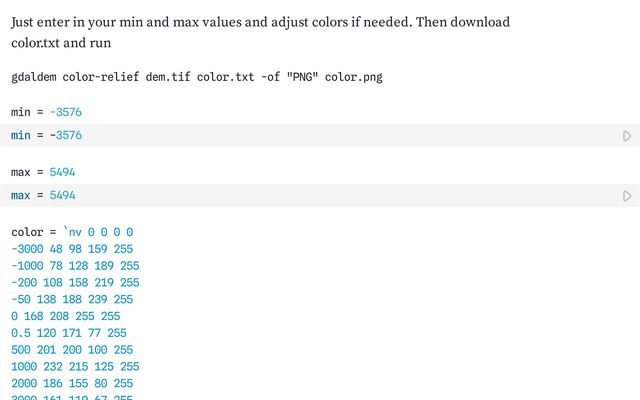Click the max output value 5494
The width and height of the screenshot is (640, 400).
62,173
